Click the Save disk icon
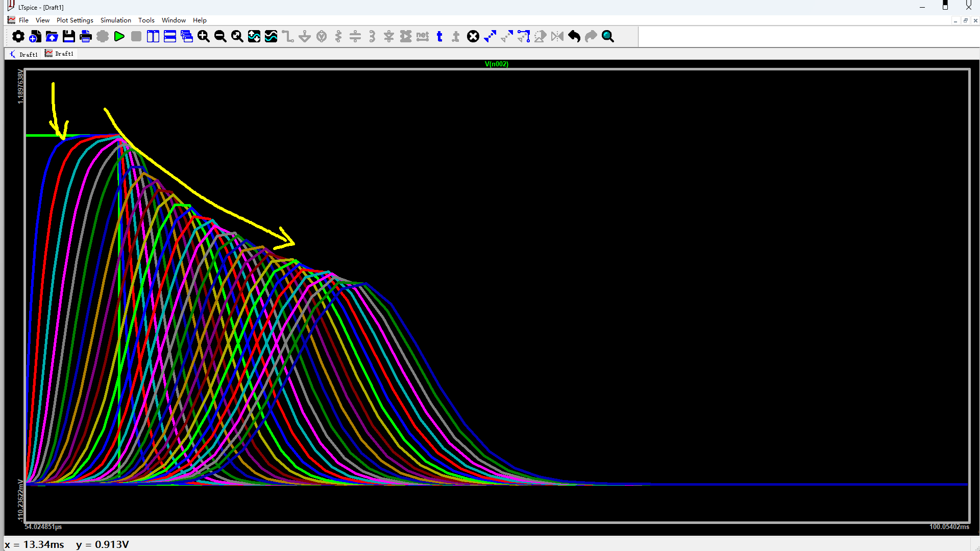Viewport: 980px width, 551px height. click(x=68, y=36)
